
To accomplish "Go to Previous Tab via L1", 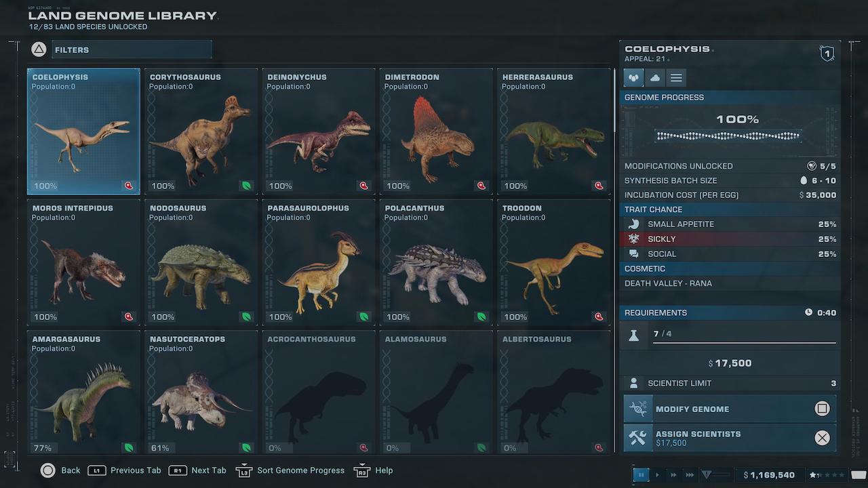I will click(x=124, y=470).
